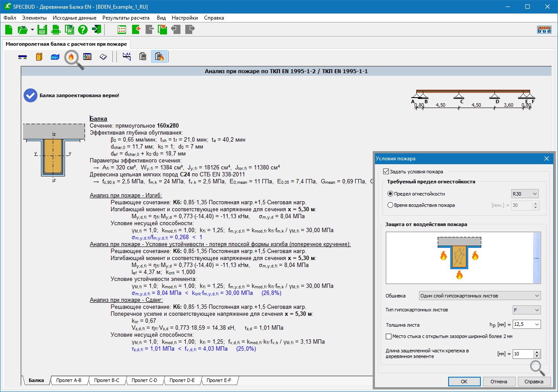
Task: Click the add new element plus icon
Action: coord(136,30)
